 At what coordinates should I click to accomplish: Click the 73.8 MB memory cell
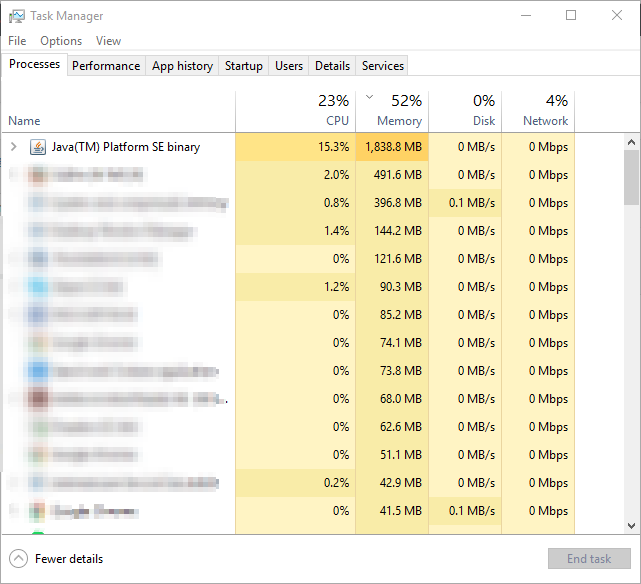[x=392, y=371]
